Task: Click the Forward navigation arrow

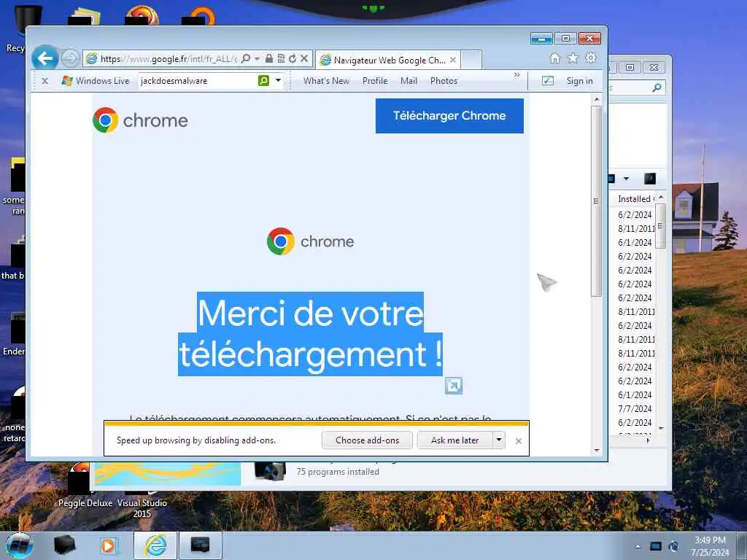Action: 71,58
